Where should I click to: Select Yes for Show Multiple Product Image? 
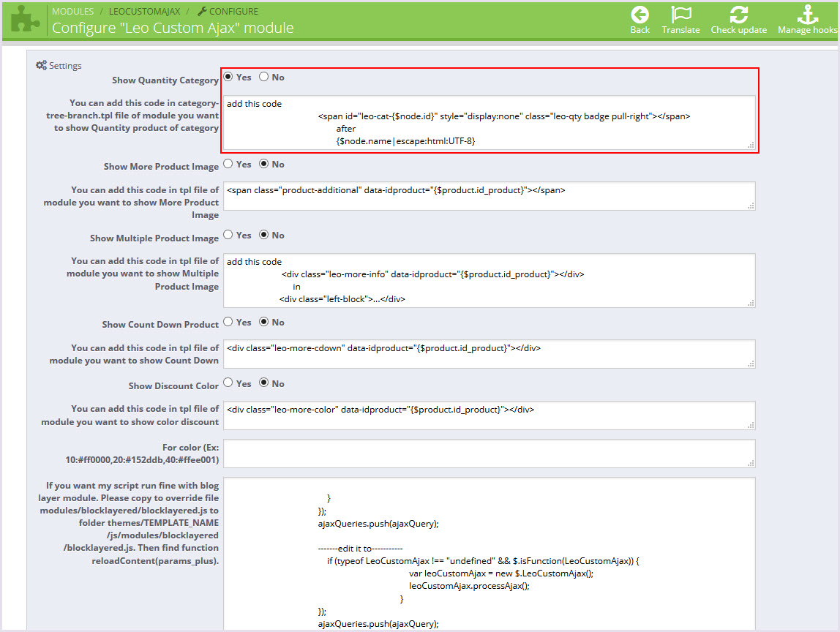[x=228, y=235]
